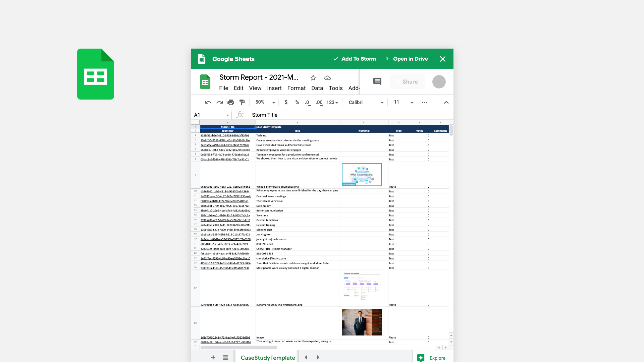The image size is (644, 362).
Task: Select the cell reading Tech Inc.
Action: coord(297,136)
